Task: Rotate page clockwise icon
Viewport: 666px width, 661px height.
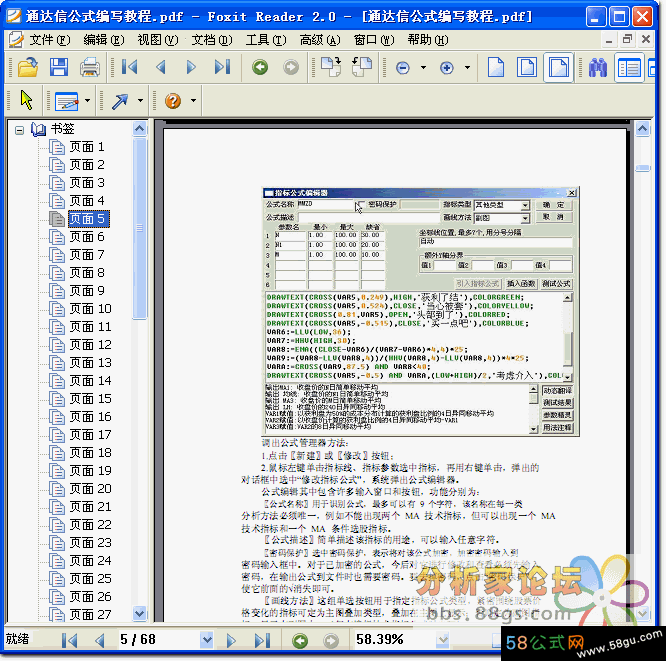Action: click(x=331, y=67)
